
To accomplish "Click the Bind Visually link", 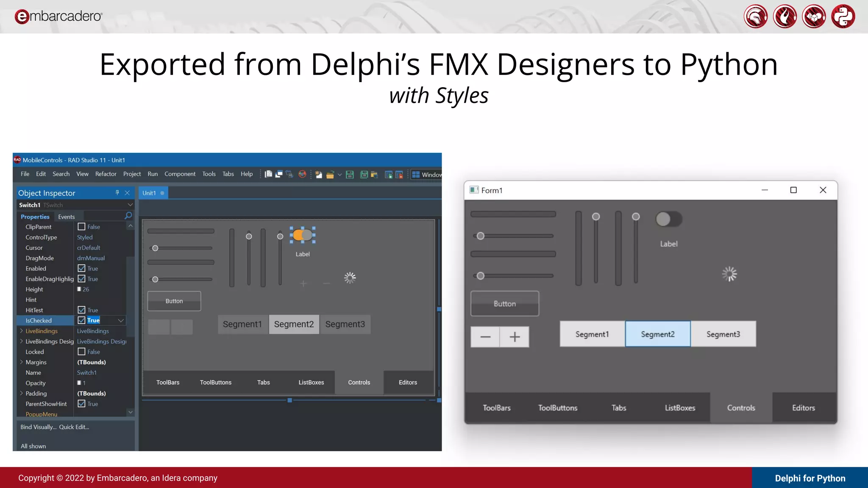I will point(38,427).
